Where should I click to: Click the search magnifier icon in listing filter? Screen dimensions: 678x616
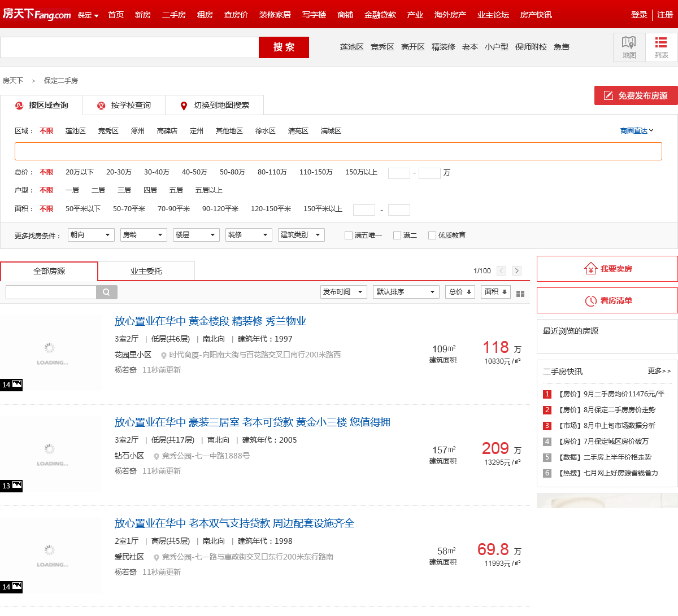point(106,292)
